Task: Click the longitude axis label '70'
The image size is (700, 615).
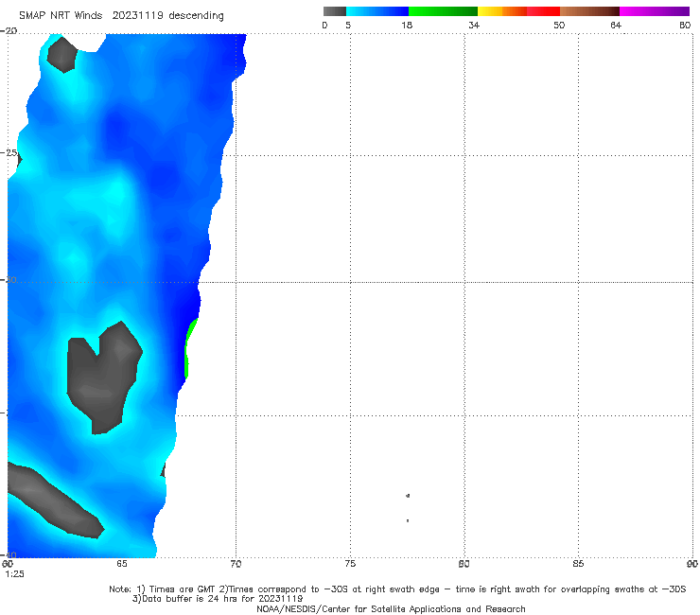Action: pyautogui.click(x=236, y=564)
